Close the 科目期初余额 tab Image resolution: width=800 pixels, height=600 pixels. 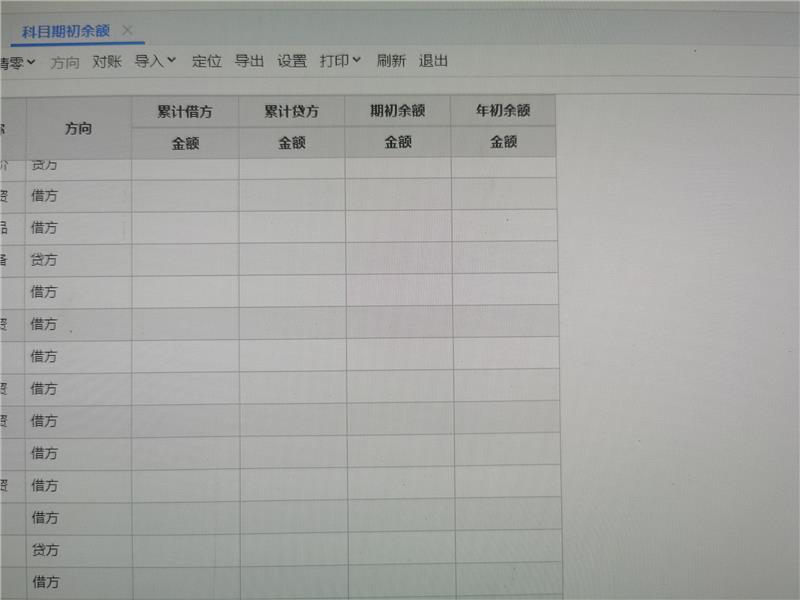coord(127,30)
